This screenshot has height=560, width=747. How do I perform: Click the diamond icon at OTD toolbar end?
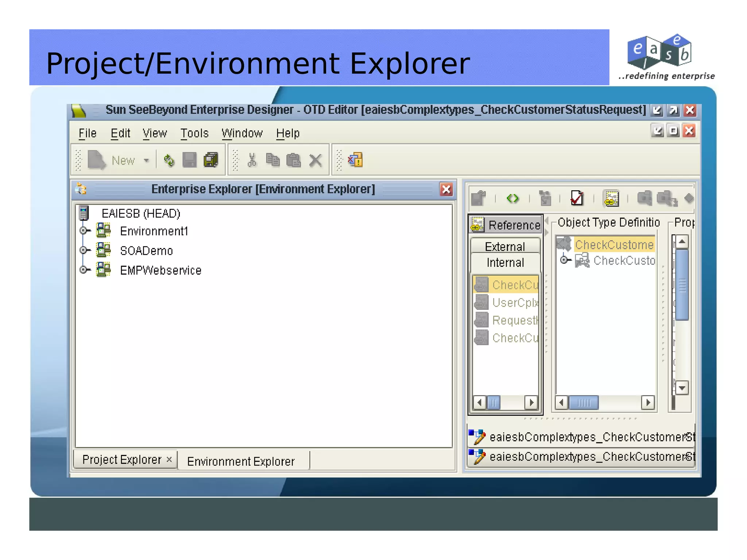[689, 198]
